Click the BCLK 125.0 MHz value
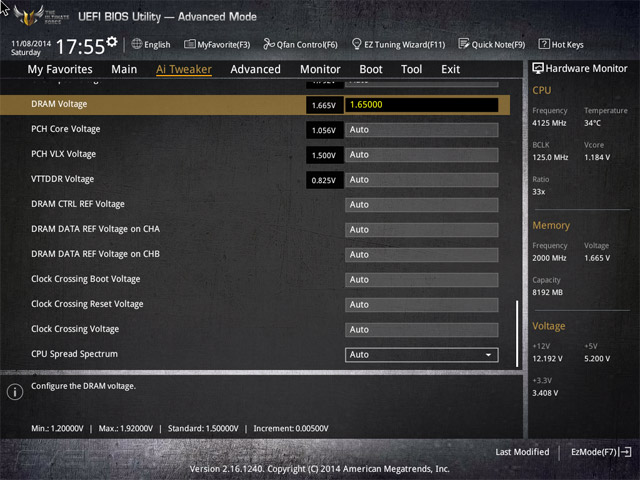 click(x=550, y=157)
